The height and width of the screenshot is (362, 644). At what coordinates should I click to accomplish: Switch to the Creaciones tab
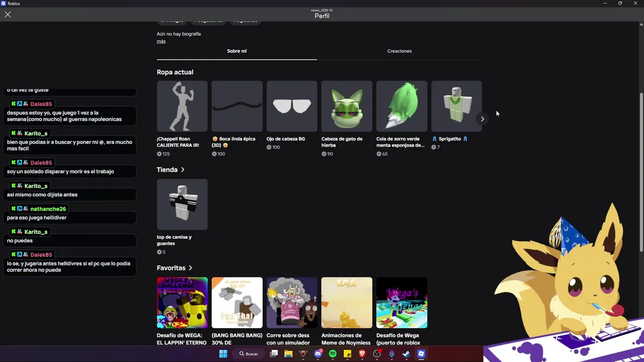399,51
